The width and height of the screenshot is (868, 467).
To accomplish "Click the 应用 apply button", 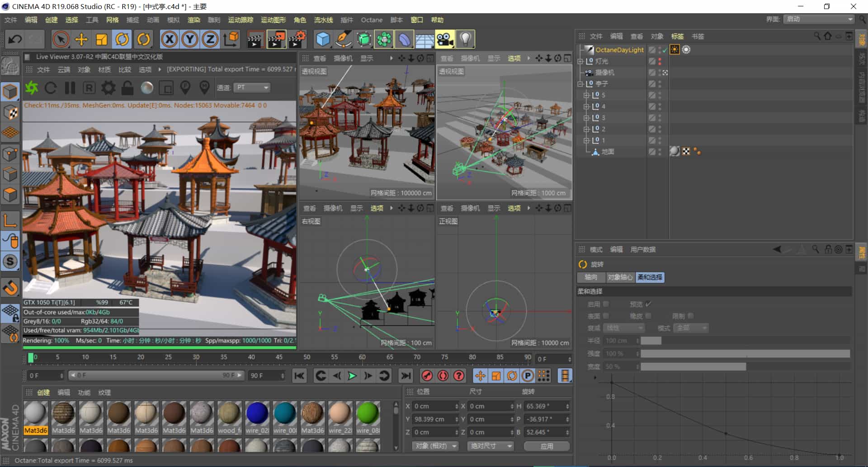I will (x=547, y=446).
